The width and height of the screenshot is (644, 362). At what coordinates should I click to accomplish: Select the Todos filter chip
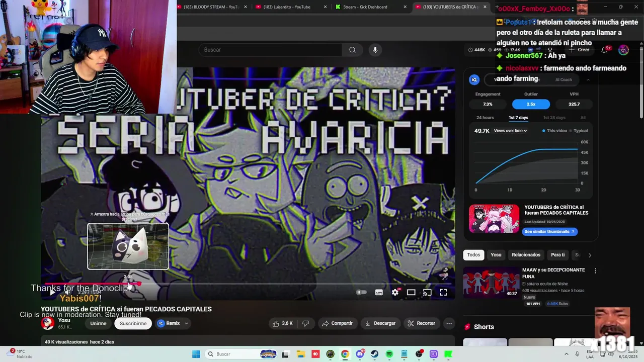pyautogui.click(x=473, y=255)
